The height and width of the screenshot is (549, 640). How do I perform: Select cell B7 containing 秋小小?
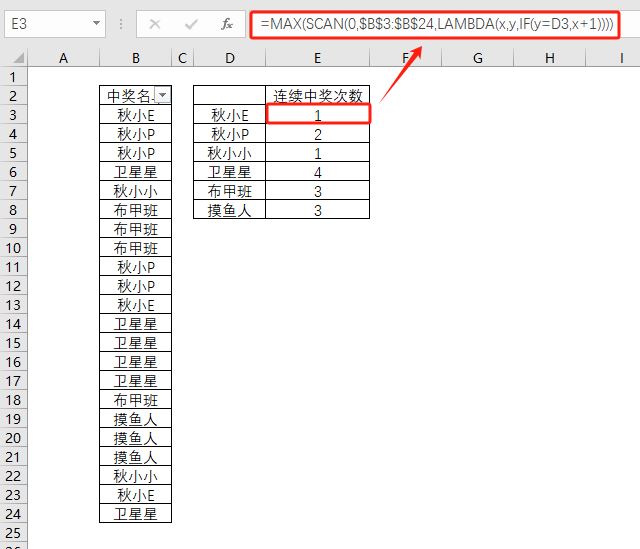coord(136,191)
